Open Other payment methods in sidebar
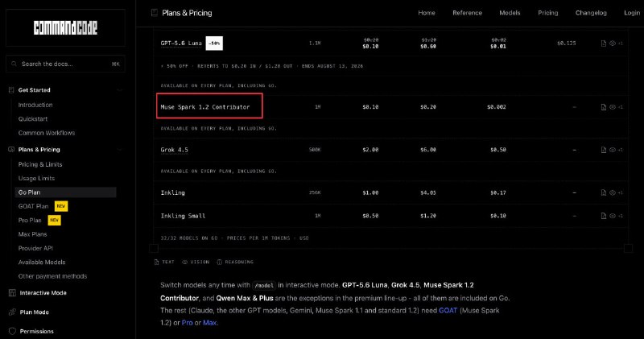 coord(52,276)
